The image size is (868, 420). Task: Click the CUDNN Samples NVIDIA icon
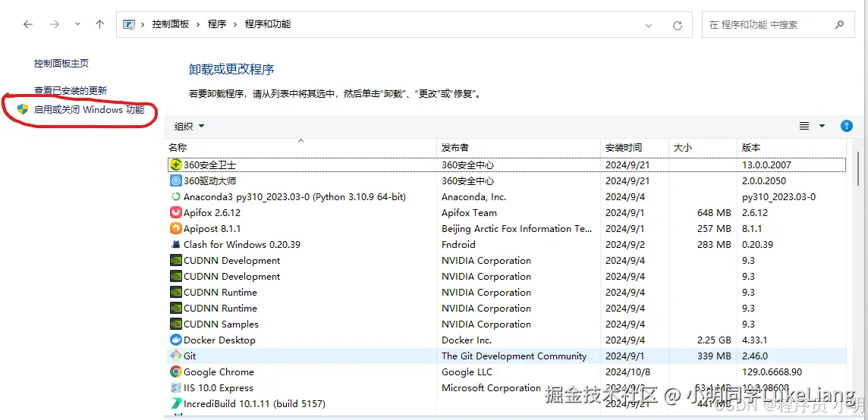(176, 324)
